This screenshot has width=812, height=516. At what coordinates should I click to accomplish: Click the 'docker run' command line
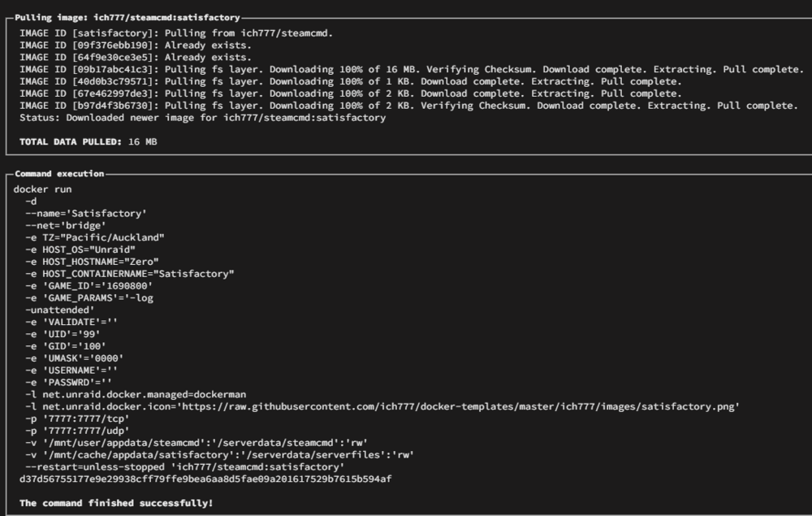[42, 189]
